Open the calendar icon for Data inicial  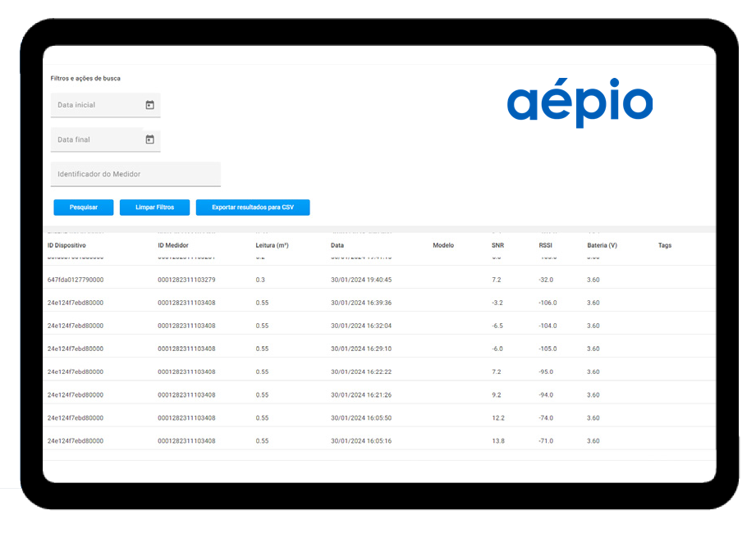click(149, 105)
